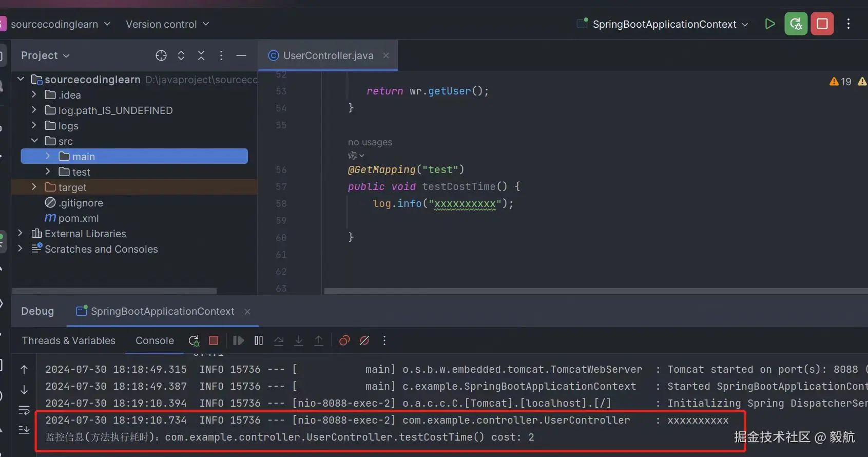
Task: Expand the log.path_IS_UNDEFINED folder
Action: [34, 110]
